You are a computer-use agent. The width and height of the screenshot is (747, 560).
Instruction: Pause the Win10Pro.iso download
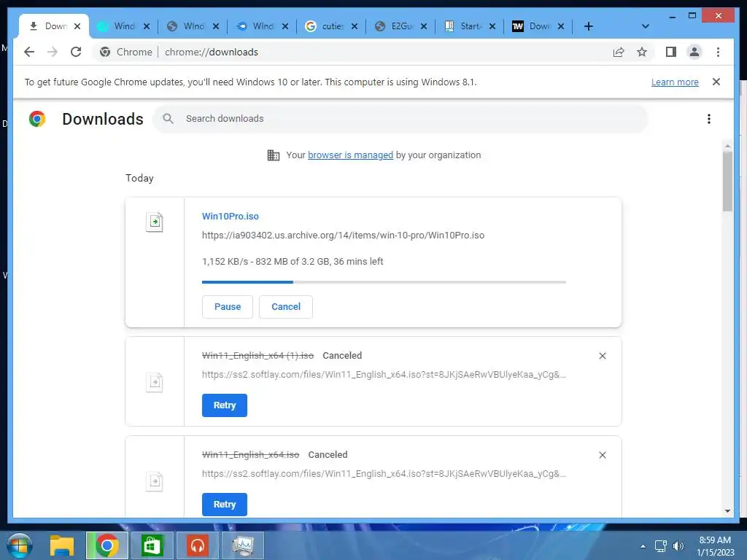(x=228, y=307)
